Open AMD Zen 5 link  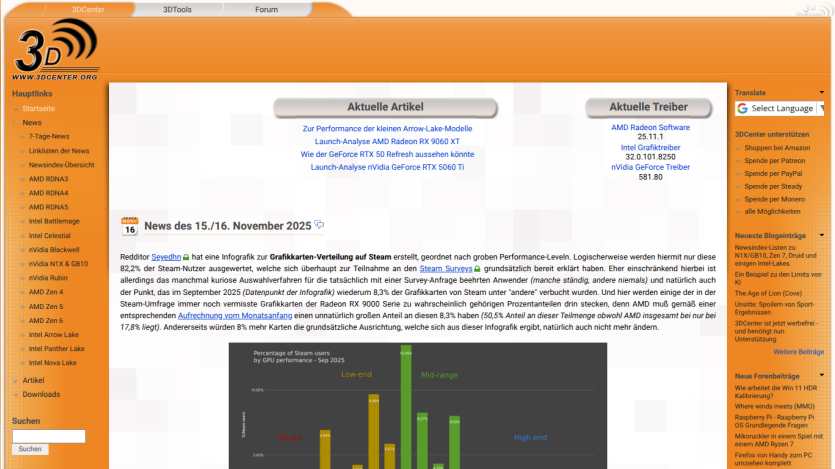point(46,307)
